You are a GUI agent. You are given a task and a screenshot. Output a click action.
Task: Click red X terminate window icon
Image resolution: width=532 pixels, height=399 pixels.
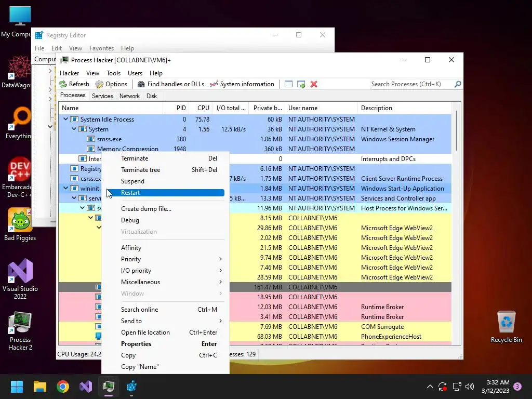314,84
